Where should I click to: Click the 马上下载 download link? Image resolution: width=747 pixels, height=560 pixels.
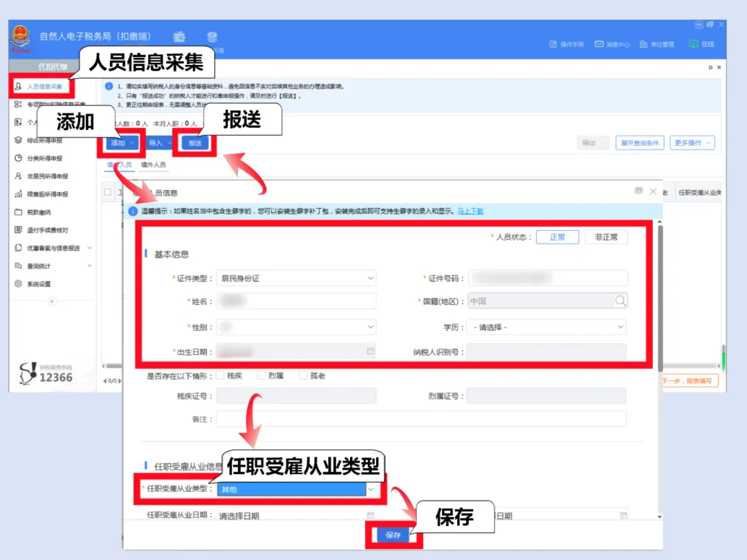[x=470, y=211]
